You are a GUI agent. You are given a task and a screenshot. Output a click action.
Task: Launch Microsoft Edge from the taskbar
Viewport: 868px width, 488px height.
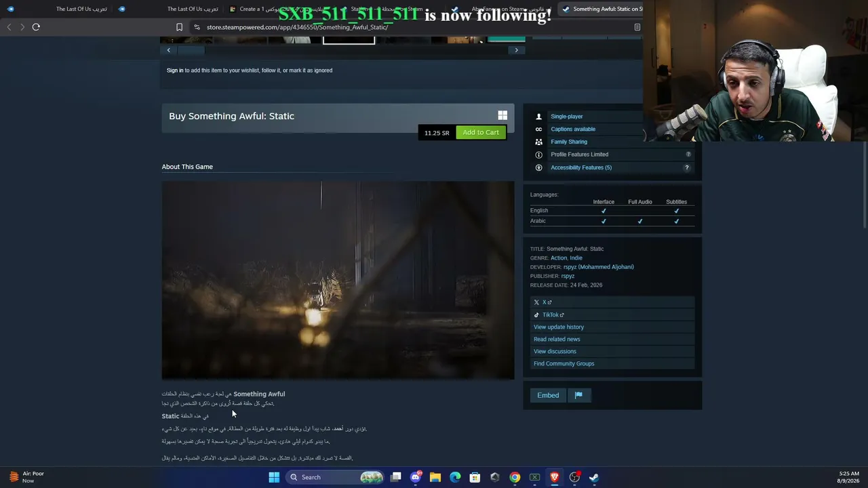[x=455, y=477]
